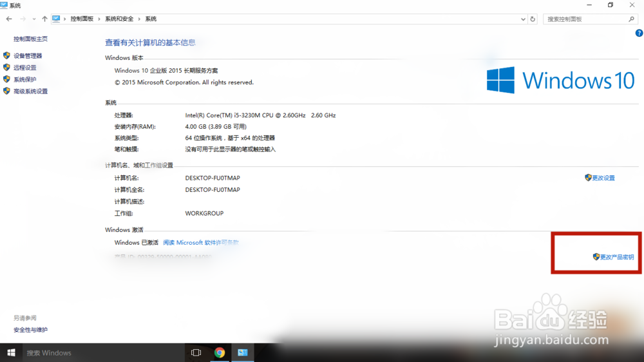The image size is (644, 362).
Task: Minimize the 系统 window
Action: coord(589,5)
